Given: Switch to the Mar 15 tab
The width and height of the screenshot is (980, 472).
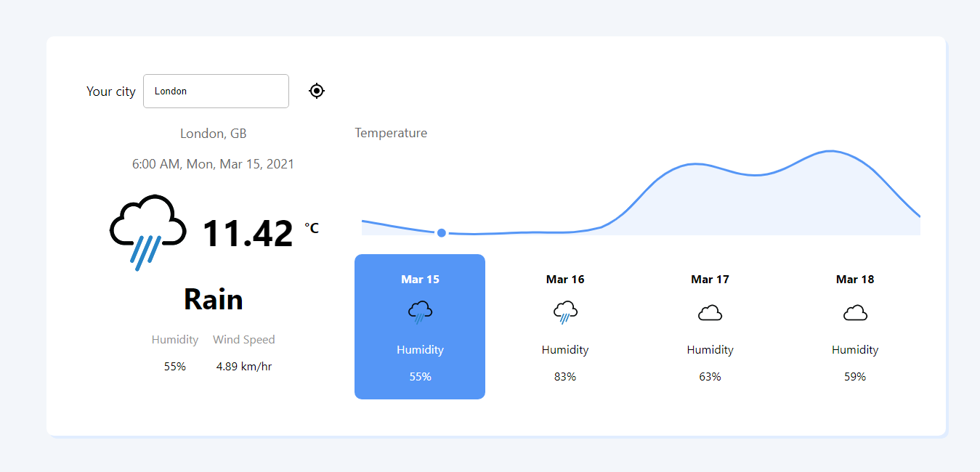Looking at the screenshot, I should tap(420, 279).
